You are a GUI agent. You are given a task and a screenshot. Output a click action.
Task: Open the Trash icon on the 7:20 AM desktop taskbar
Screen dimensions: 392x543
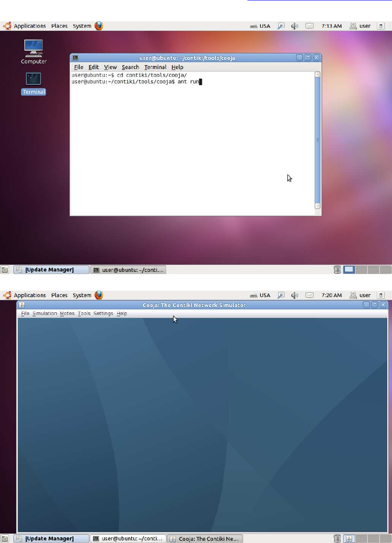(x=337, y=539)
